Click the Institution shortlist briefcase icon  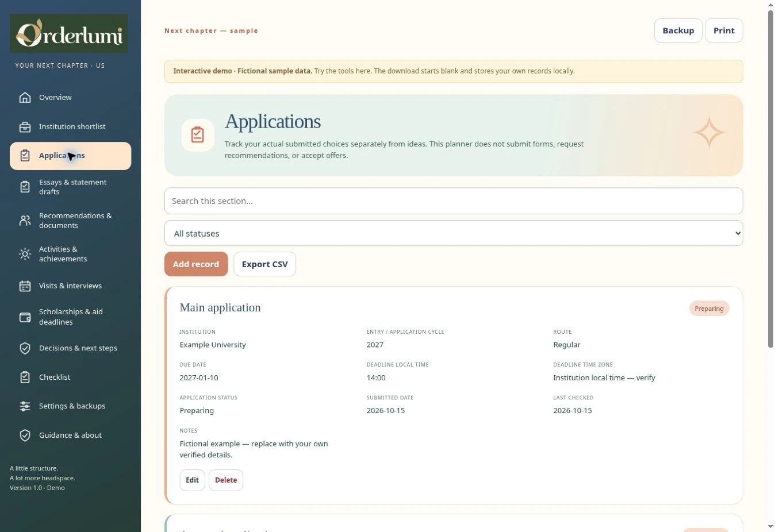(25, 127)
